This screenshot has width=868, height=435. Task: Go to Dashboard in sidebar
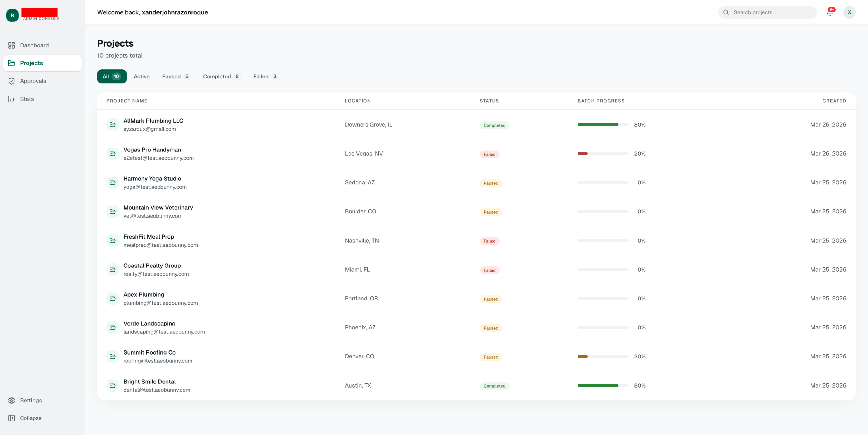point(42,45)
